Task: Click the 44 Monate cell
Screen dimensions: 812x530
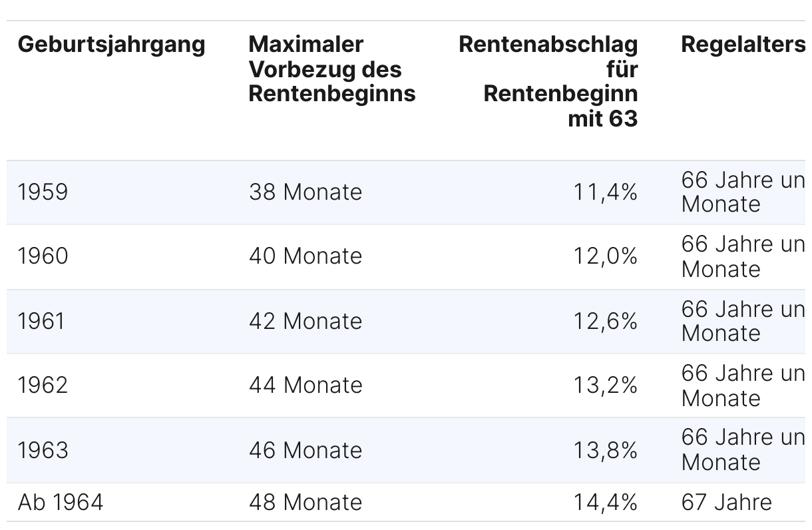Action: coord(305,386)
